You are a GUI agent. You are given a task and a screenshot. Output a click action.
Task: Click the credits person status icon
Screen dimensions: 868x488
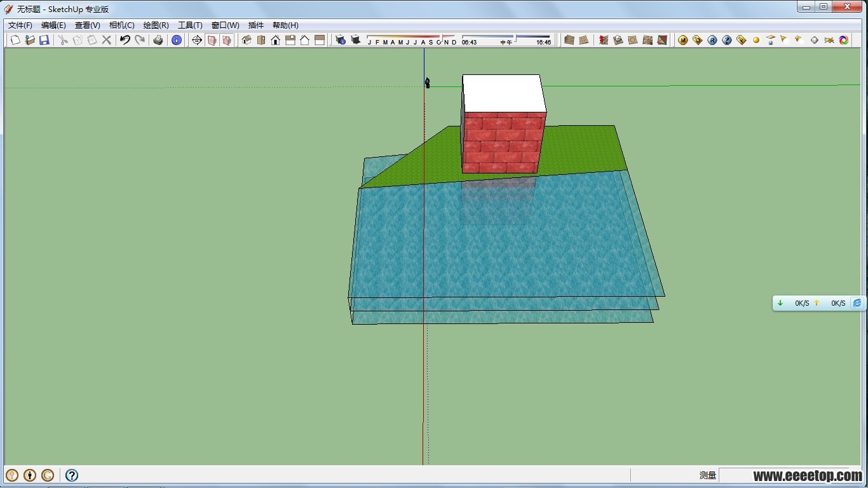coord(30,475)
